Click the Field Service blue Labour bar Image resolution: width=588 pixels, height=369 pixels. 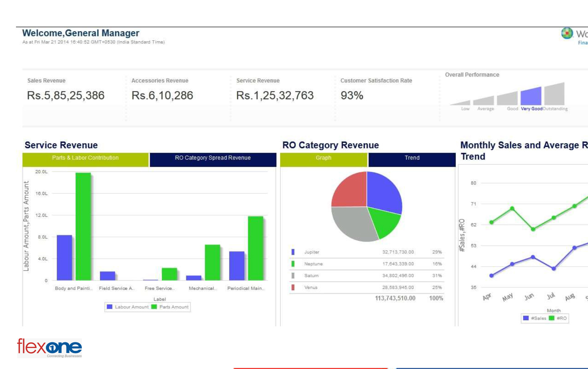(x=107, y=276)
